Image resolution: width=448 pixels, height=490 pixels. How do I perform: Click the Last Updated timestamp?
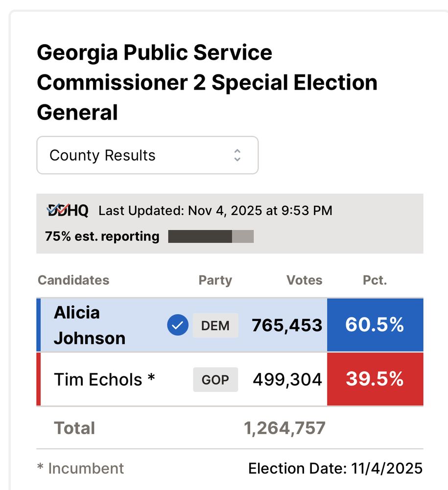pos(215,211)
